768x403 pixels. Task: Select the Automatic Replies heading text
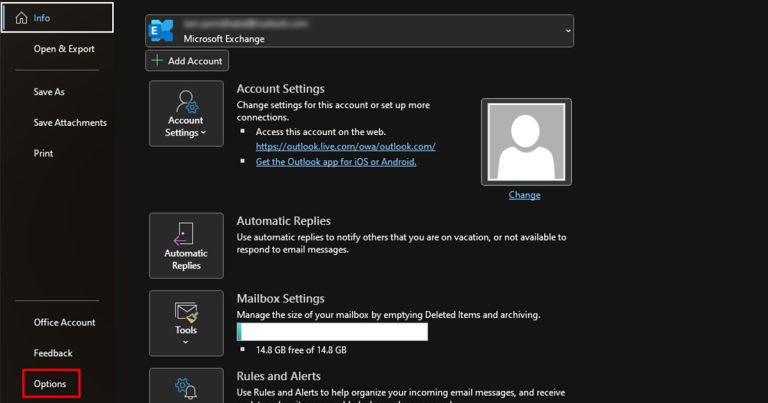click(x=284, y=221)
